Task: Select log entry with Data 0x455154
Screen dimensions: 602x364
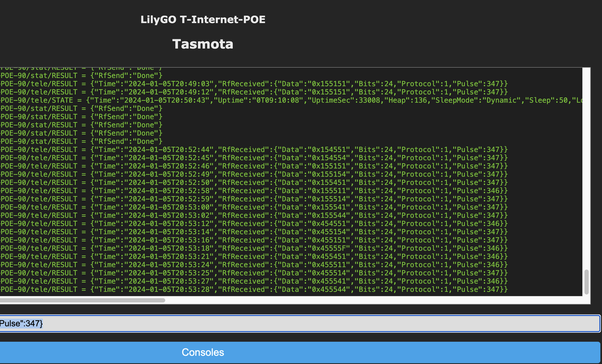Action: point(254,232)
